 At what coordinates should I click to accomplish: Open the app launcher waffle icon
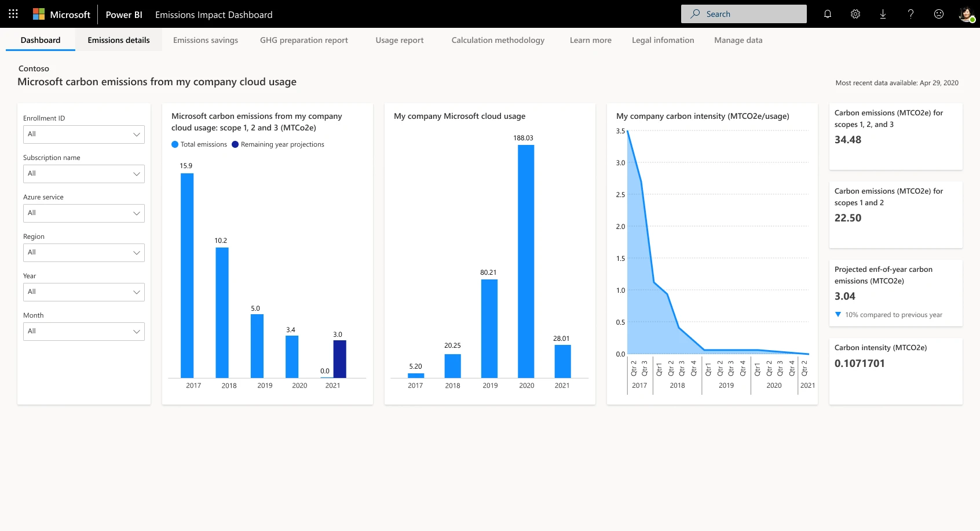pos(13,14)
